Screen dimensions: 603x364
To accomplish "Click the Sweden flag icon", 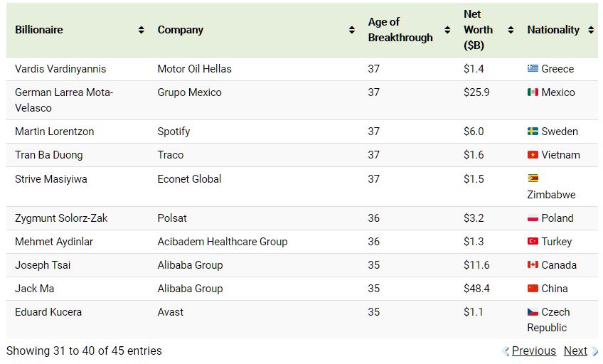I will [x=533, y=132].
